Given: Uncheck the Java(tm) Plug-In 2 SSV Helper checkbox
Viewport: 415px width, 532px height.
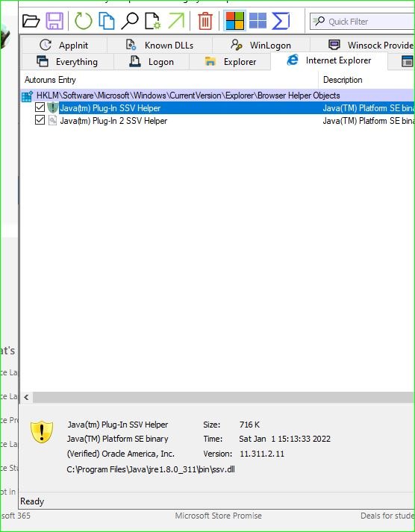Looking at the screenshot, I should pos(40,120).
